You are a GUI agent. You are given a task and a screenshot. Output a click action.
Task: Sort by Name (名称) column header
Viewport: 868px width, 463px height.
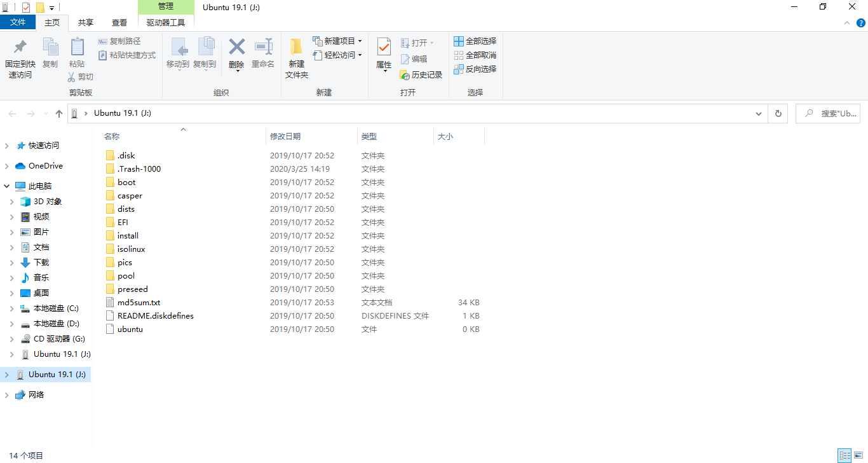(112, 137)
